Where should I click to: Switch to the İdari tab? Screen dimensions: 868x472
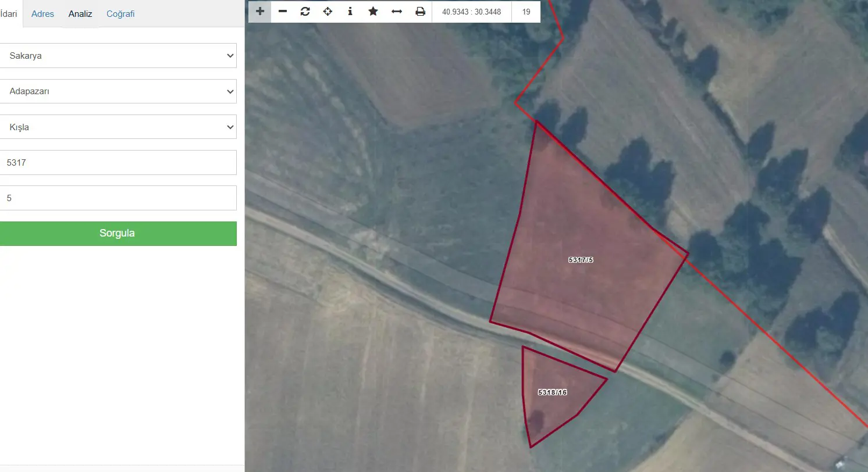(x=9, y=14)
